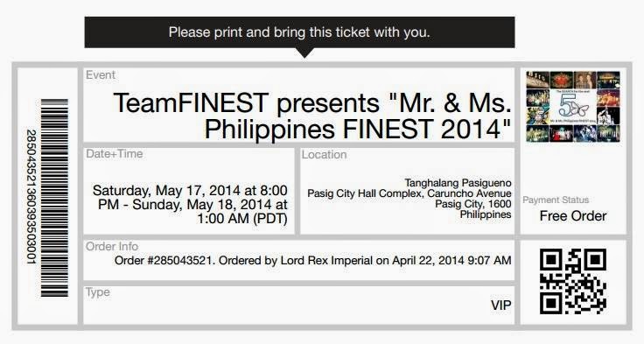Click the vertical barcode on the left
This screenshot has height=344, width=644.
coord(54,198)
